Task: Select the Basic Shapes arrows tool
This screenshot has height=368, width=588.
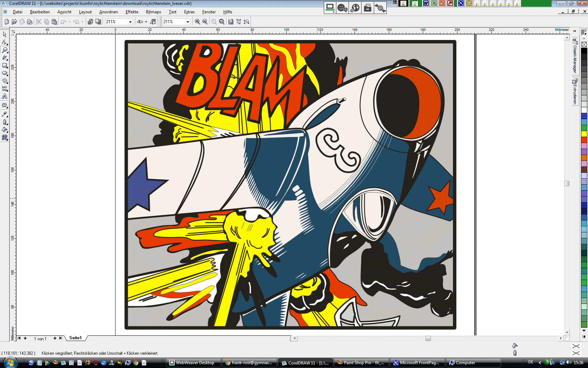Action: (5, 89)
